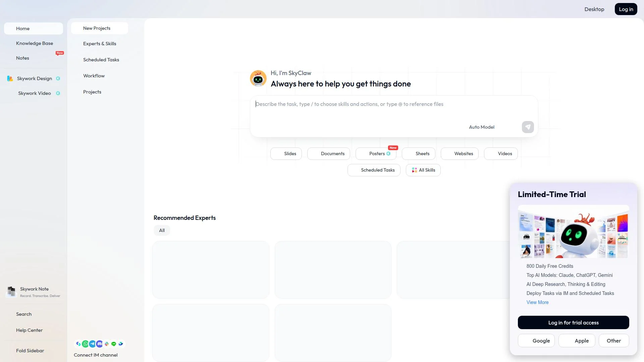
Task: Connect the WhatsApp IM channel icon
Action: (x=85, y=344)
